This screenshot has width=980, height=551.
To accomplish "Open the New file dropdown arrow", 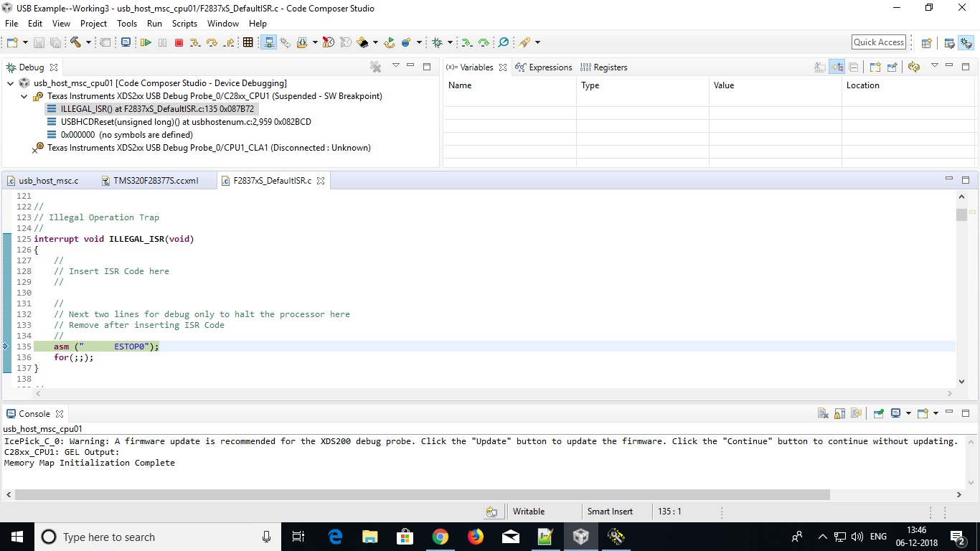I will pos(24,42).
